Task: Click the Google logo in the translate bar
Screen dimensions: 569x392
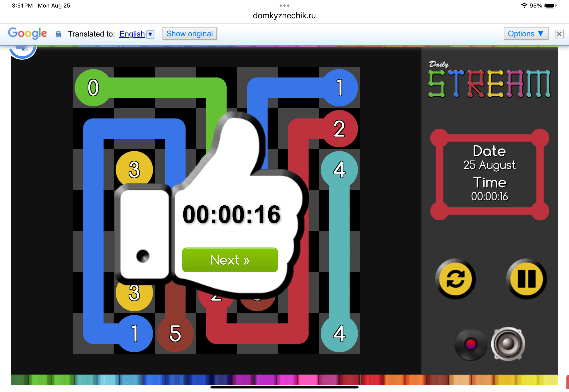Action: [x=28, y=33]
